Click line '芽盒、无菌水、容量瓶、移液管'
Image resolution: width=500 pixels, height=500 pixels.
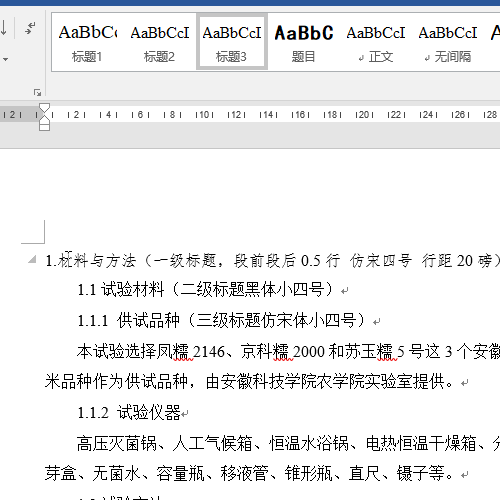click(x=249, y=473)
